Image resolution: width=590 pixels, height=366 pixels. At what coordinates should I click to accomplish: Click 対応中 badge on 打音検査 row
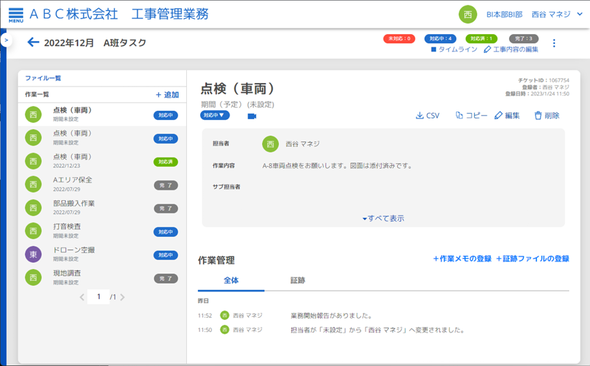click(x=166, y=232)
